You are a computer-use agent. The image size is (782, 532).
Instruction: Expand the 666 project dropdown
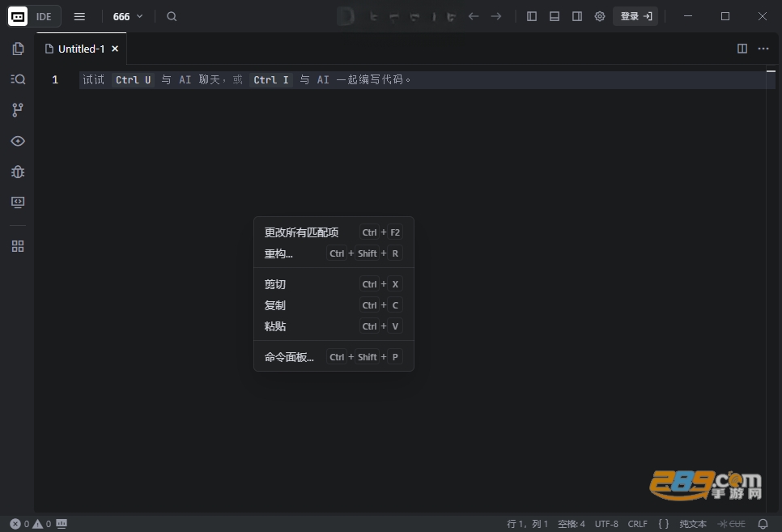(x=128, y=16)
